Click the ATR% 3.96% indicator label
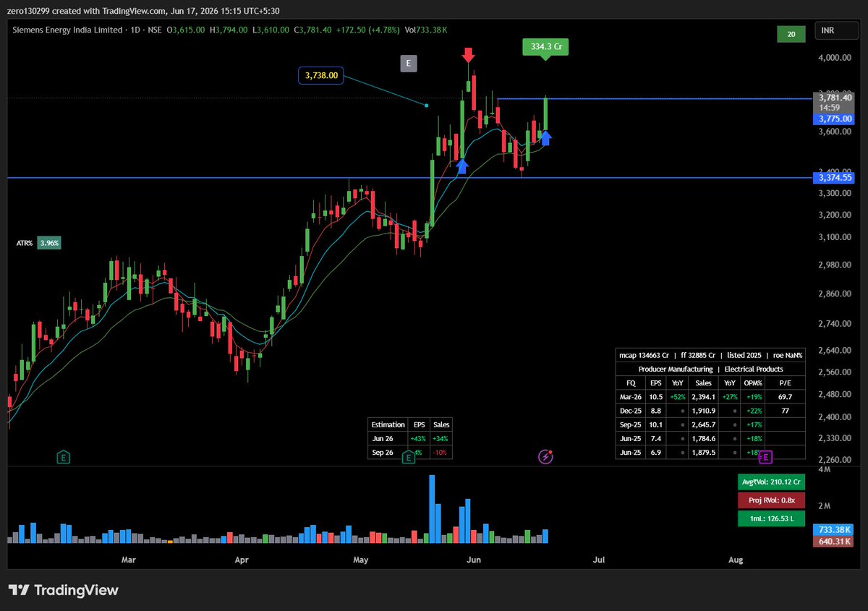The height and width of the screenshot is (611, 868). [x=38, y=244]
